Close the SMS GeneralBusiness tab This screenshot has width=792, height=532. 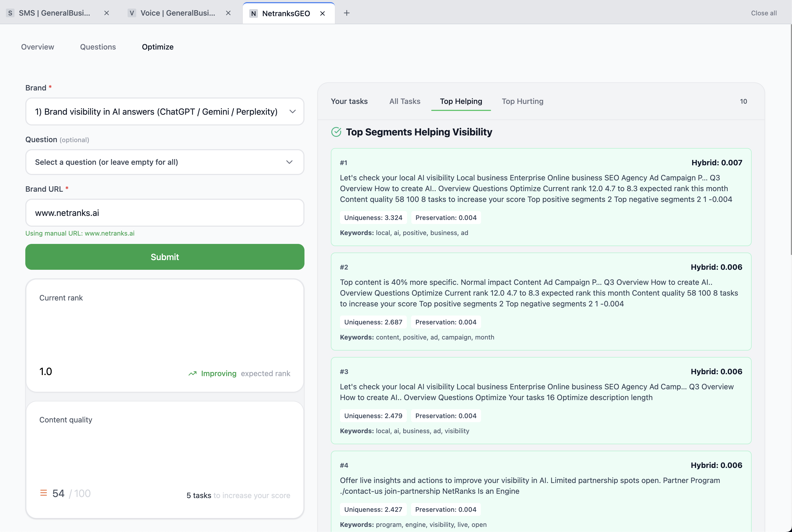coord(107,13)
